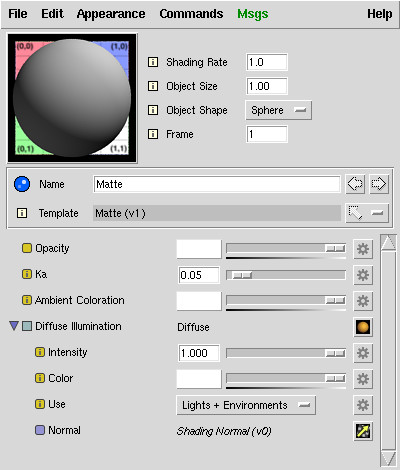400x470 pixels.
Task: Open the Commands menu
Action: click(x=191, y=14)
